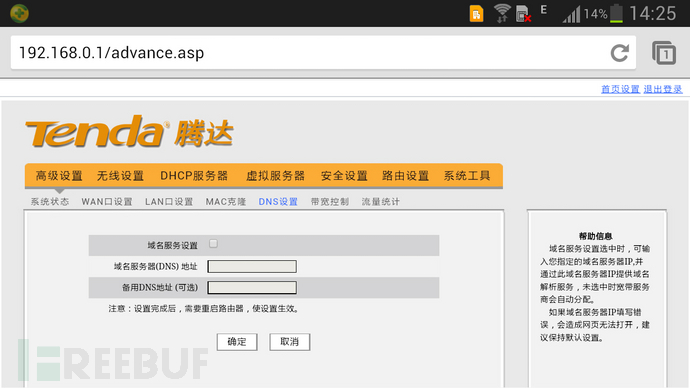Viewport: 690px width, 388px height.
Task: Select the MAC克隆 submenu item
Action: point(226,201)
